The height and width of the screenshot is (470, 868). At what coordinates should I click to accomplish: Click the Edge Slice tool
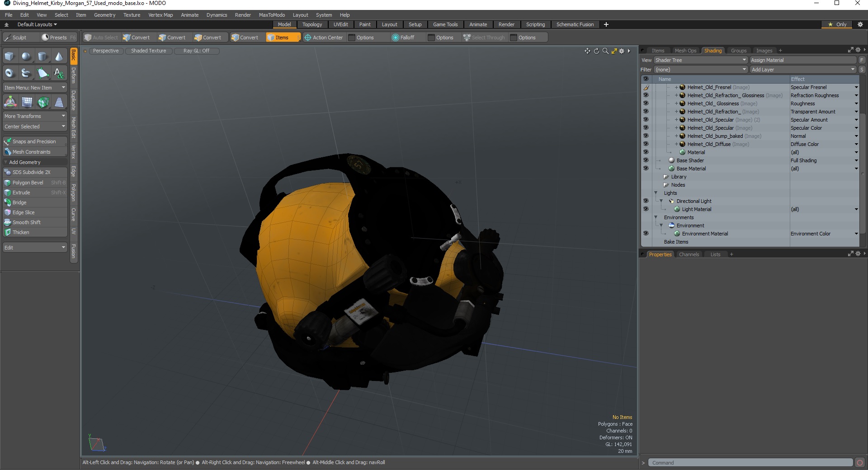tap(35, 212)
